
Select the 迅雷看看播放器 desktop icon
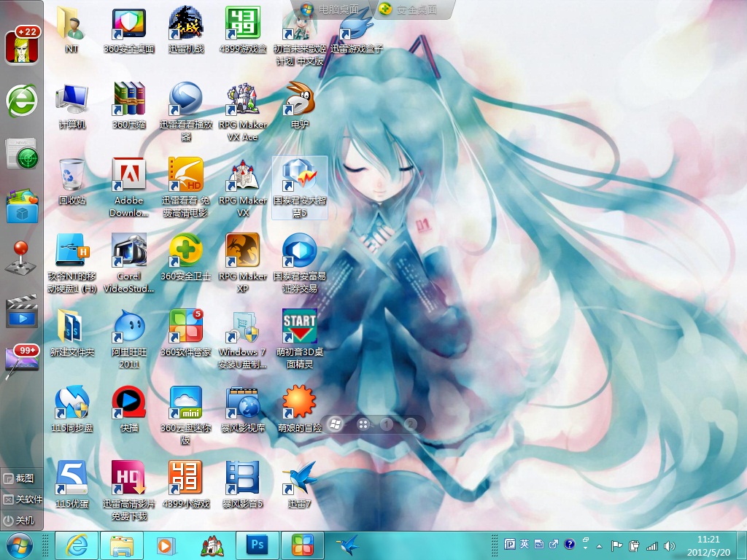pyautogui.click(x=185, y=112)
